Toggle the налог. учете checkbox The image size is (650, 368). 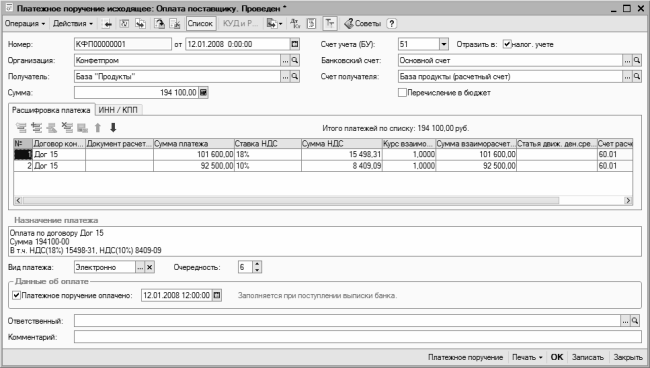507,44
